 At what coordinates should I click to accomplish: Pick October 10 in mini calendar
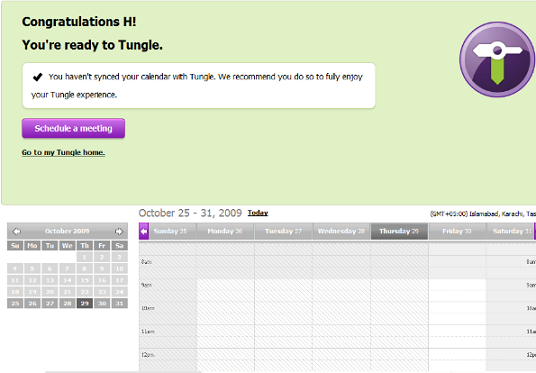point(119,268)
